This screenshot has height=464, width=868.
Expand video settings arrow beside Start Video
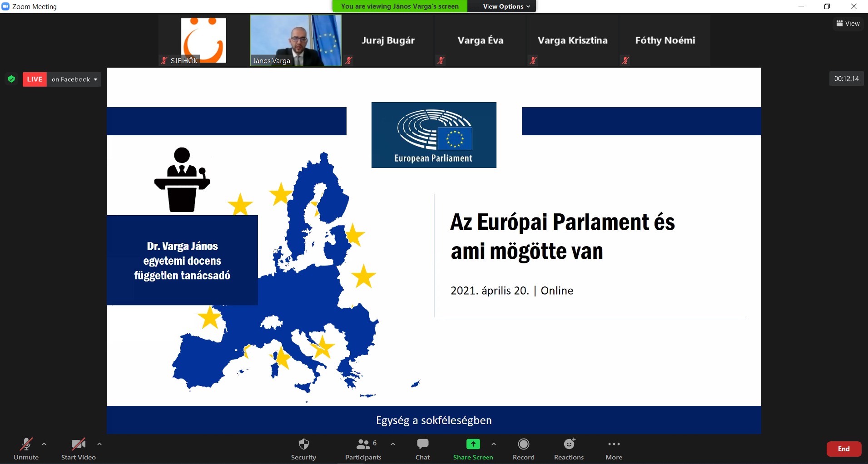point(99,444)
